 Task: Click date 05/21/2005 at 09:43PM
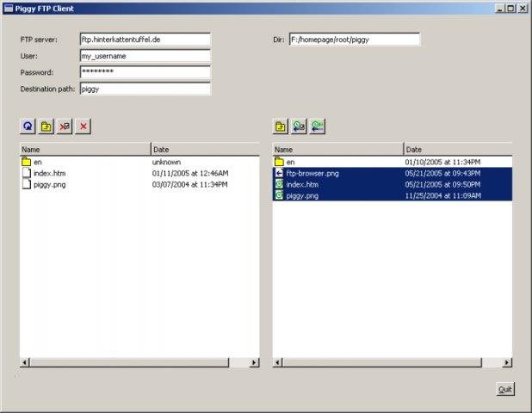[x=442, y=173]
